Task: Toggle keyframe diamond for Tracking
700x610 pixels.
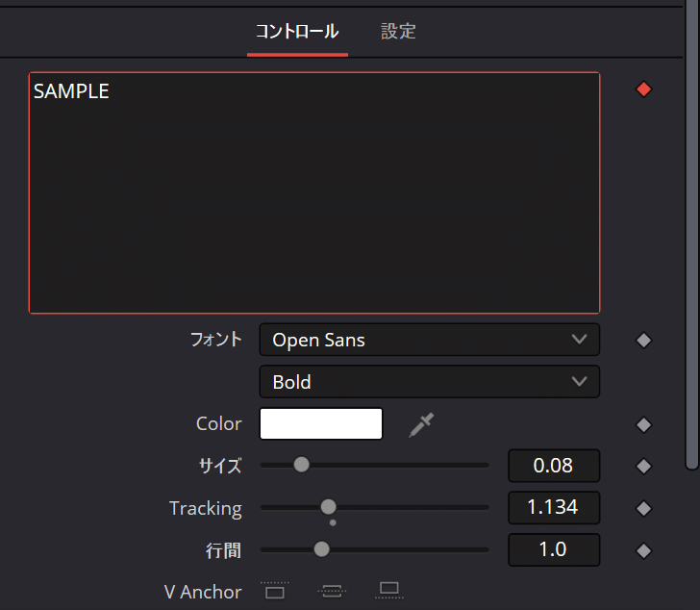Action: 643,508
